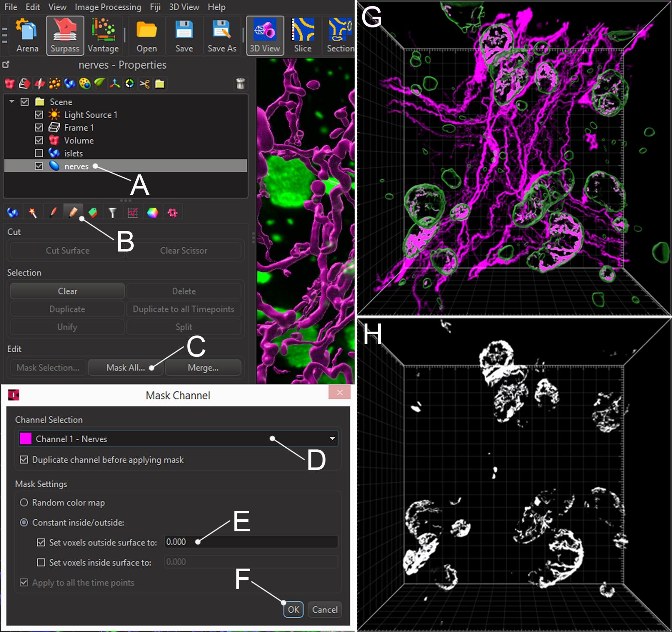Open the Channel 1 - Nerves dropdown
Image resolution: width=672 pixels, height=632 pixels.
178,439
